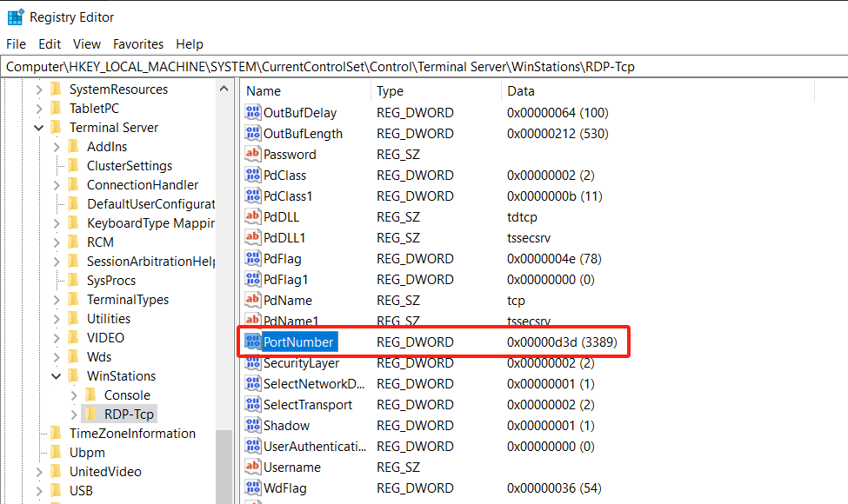Expand the ConnectionHandler key
This screenshot has width=848, height=504.
click(x=57, y=185)
